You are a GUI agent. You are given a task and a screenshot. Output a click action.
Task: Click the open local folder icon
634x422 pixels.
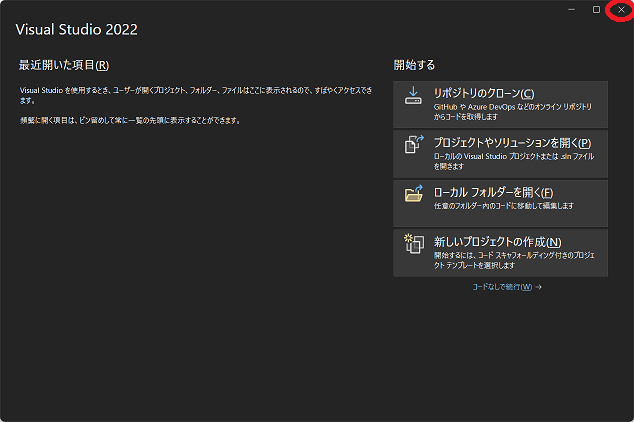414,194
